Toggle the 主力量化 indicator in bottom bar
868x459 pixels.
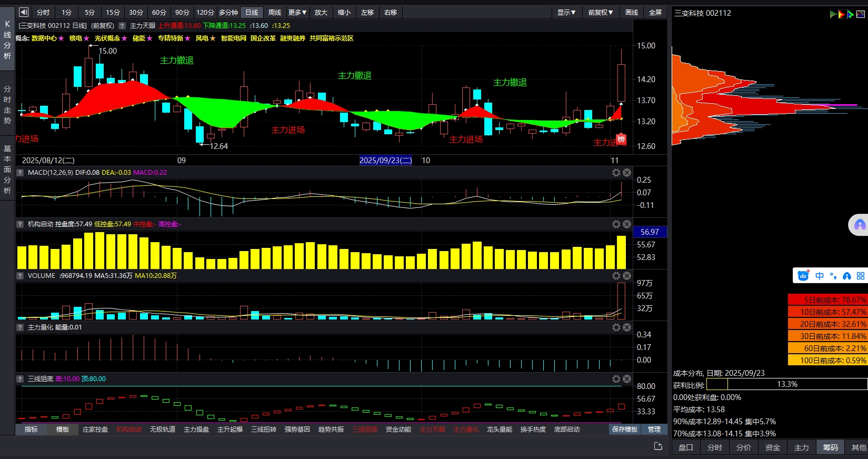click(466, 430)
